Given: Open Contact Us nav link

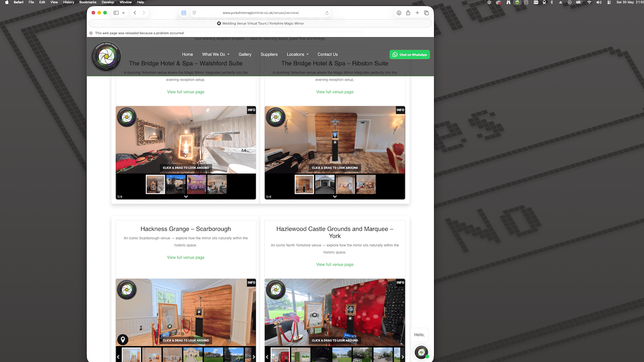Looking at the screenshot, I should (328, 55).
